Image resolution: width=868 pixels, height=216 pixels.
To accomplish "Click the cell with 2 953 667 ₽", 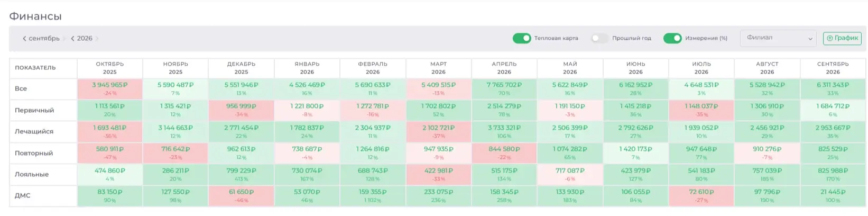I will point(833,132).
